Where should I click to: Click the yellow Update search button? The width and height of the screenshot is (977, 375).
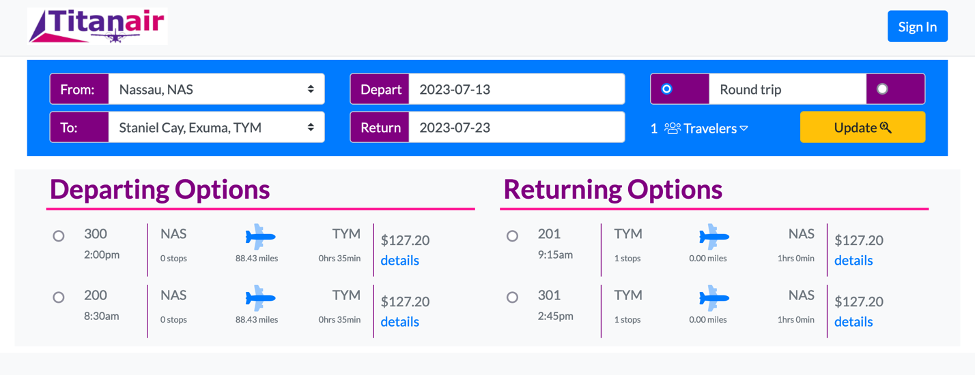[x=862, y=127]
